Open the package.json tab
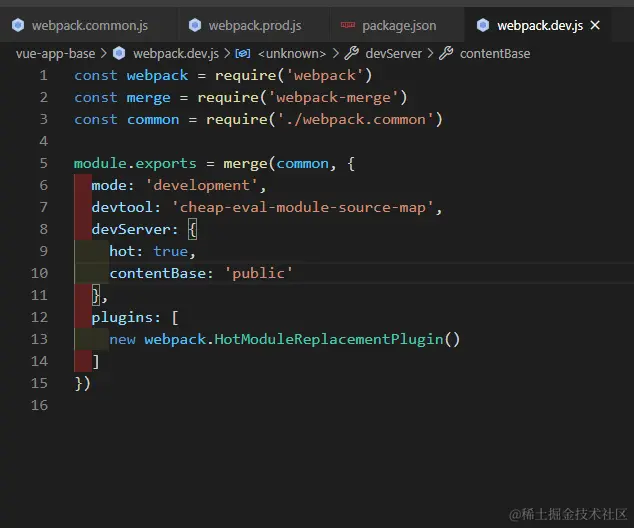Screen dimensions: 634x528 point(397,25)
